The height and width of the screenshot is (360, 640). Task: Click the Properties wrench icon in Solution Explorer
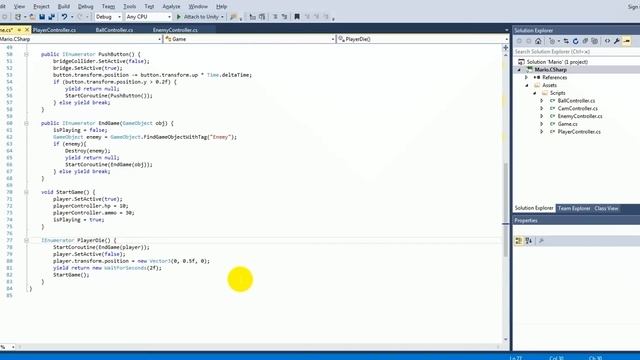[617, 41]
